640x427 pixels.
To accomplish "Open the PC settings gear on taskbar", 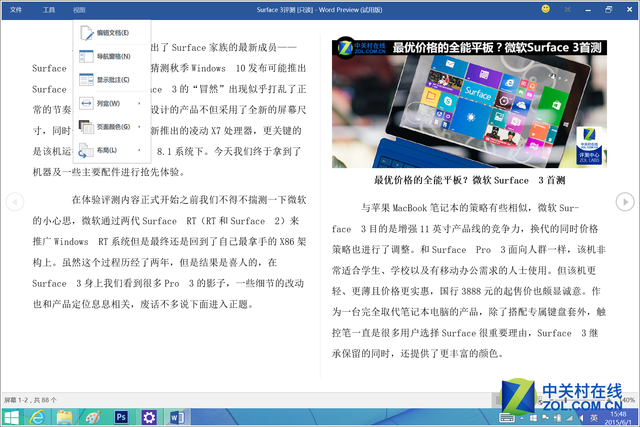I will (149, 418).
